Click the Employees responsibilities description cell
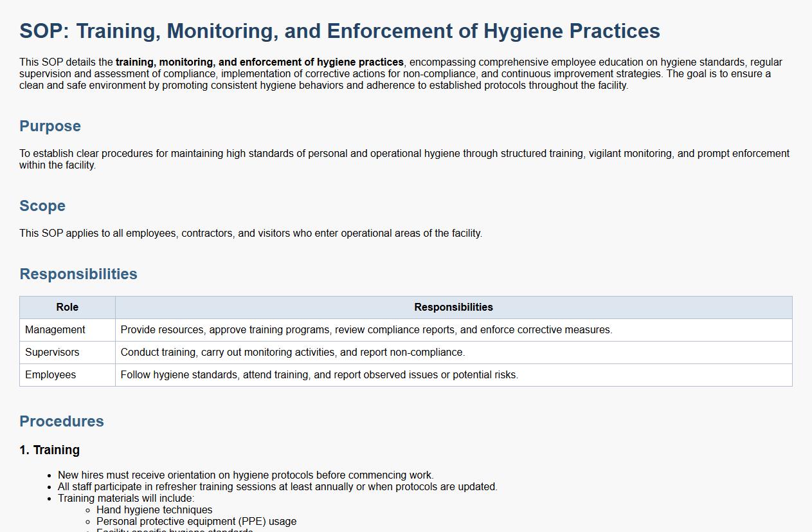Image resolution: width=812 pixels, height=532 pixels. 319,375
